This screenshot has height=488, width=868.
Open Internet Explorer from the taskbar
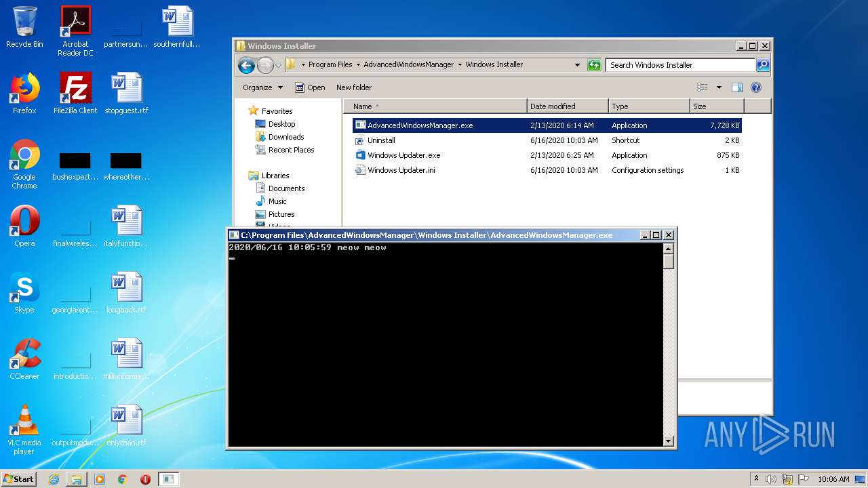click(54, 479)
